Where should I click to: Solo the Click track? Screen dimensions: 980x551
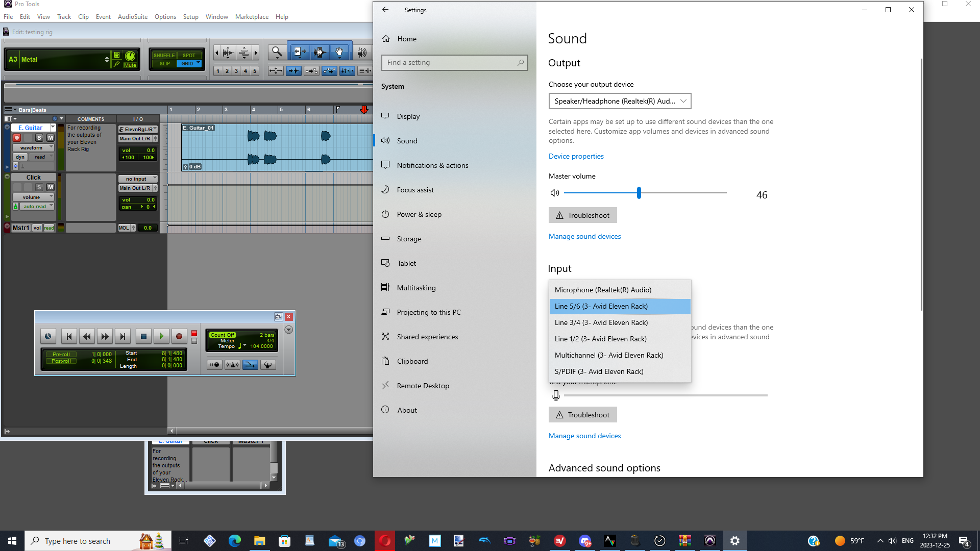(x=39, y=187)
